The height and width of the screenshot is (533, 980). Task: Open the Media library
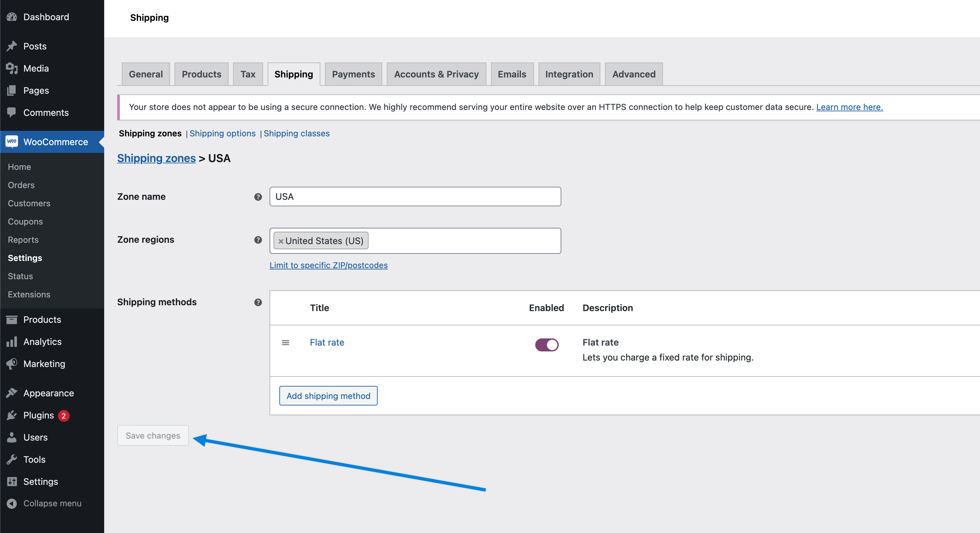(x=36, y=68)
